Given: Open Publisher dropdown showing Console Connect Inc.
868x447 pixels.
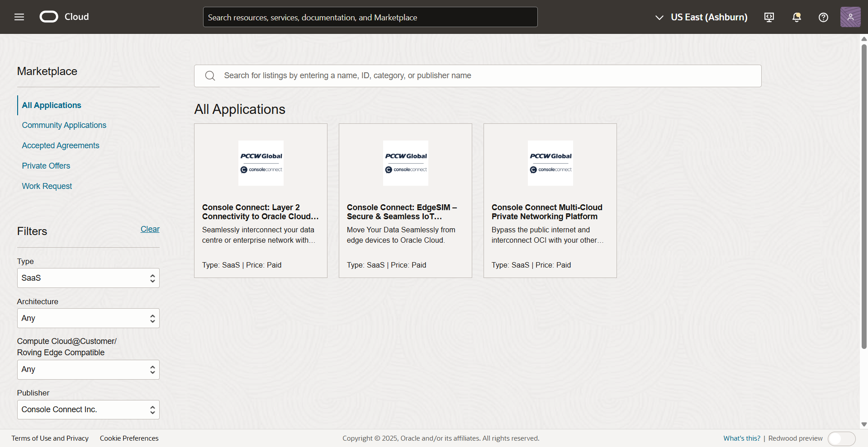Looking at the screenshot, I should 88,409.
